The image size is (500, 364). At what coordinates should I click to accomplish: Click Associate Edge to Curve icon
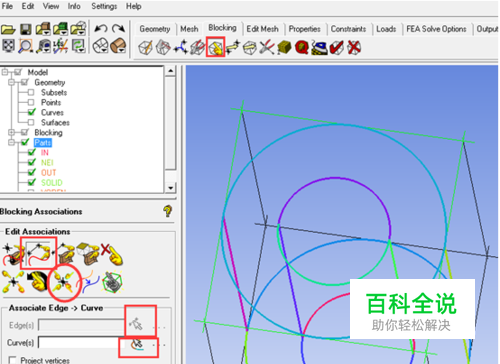[38, 253]
